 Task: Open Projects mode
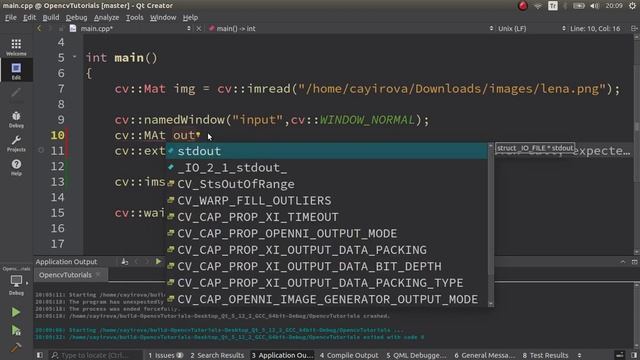[16, 143]
